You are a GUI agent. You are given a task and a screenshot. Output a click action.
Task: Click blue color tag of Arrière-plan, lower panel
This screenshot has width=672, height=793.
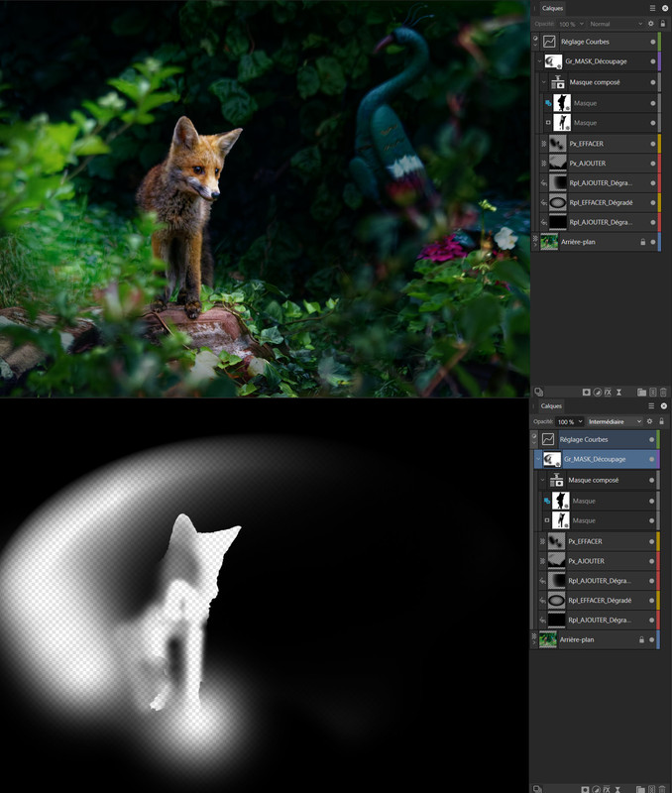point(658,639)
